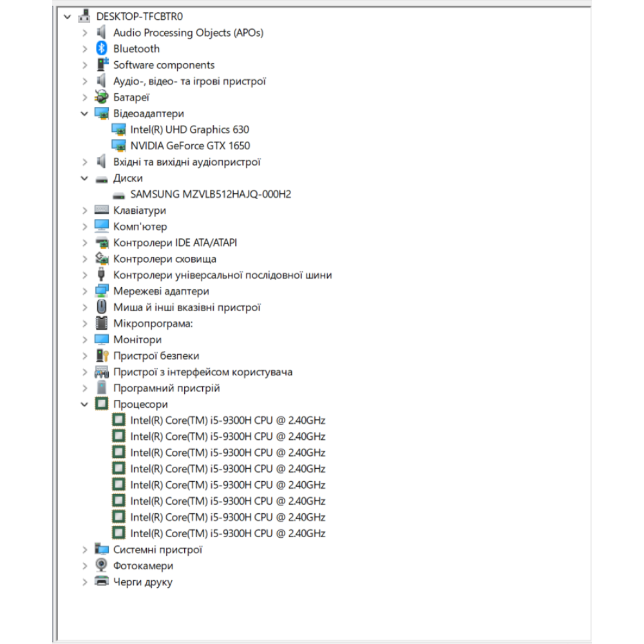644x644 pixels.
Task: Select Програмний пристрій label
Action: click(166, 388)
